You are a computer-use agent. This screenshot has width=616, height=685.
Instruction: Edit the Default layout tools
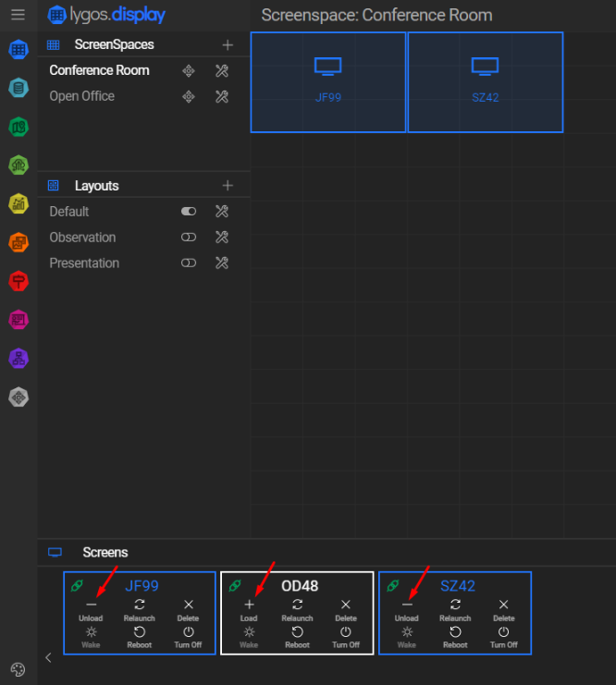222,212
